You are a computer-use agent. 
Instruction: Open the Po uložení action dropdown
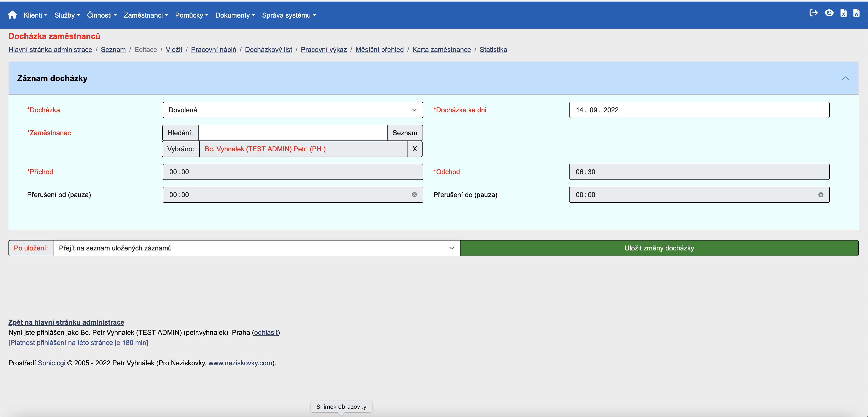click(256, 248)
